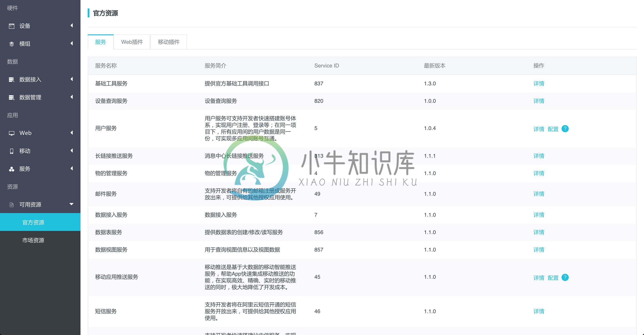Open 详情 for 数据视图服务
The width and height of the screenshot is (644, 335).
(x=539, y=250)
